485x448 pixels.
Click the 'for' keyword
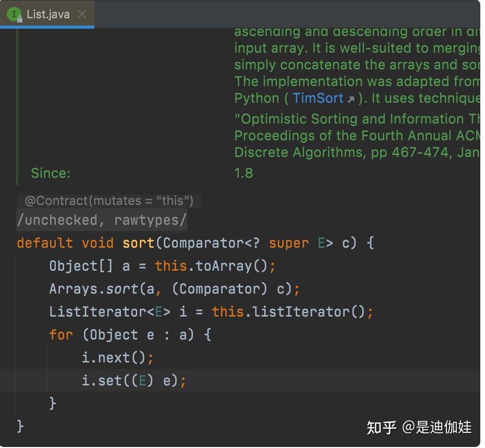point(61,335)
